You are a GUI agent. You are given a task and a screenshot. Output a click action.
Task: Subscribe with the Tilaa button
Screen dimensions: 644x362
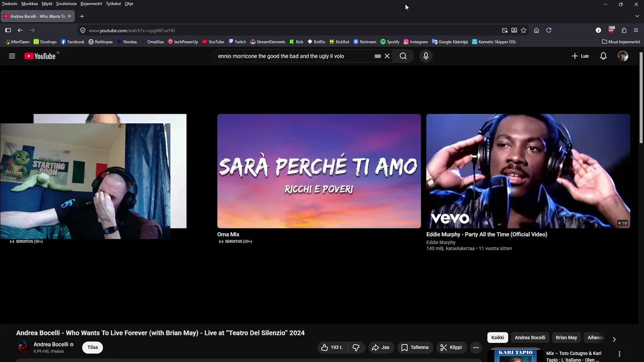point(93,347)
